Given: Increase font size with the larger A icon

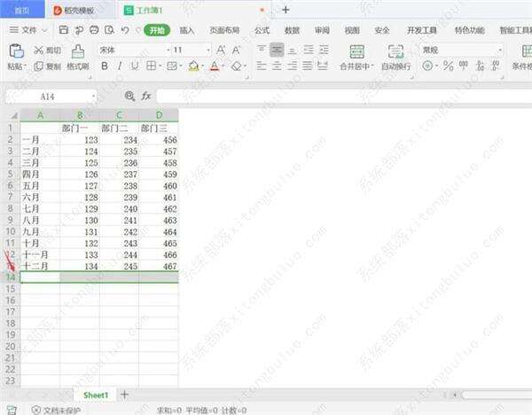Looking at the screenshot, I should tap(221, 51).
